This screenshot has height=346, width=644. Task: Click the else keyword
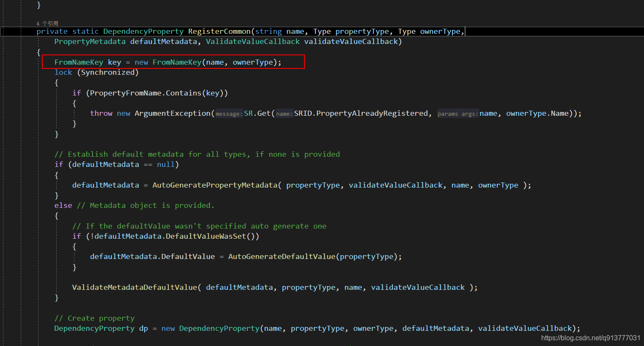coord(63,205)
